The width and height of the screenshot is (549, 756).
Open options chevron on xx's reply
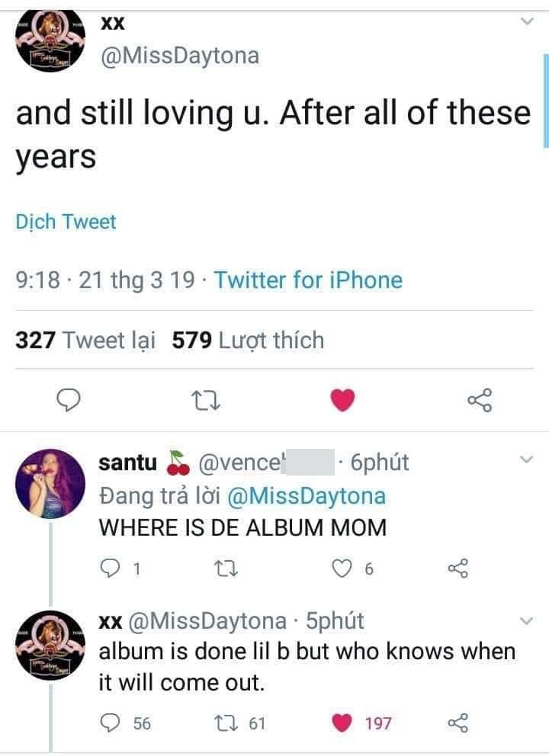pos(526,621)
